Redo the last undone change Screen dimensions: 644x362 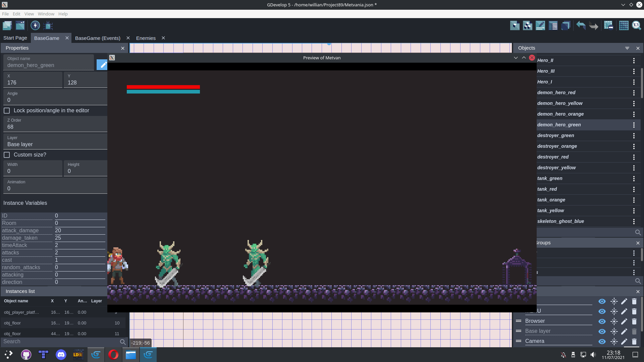pyautogui.click(x=594, y=25)
